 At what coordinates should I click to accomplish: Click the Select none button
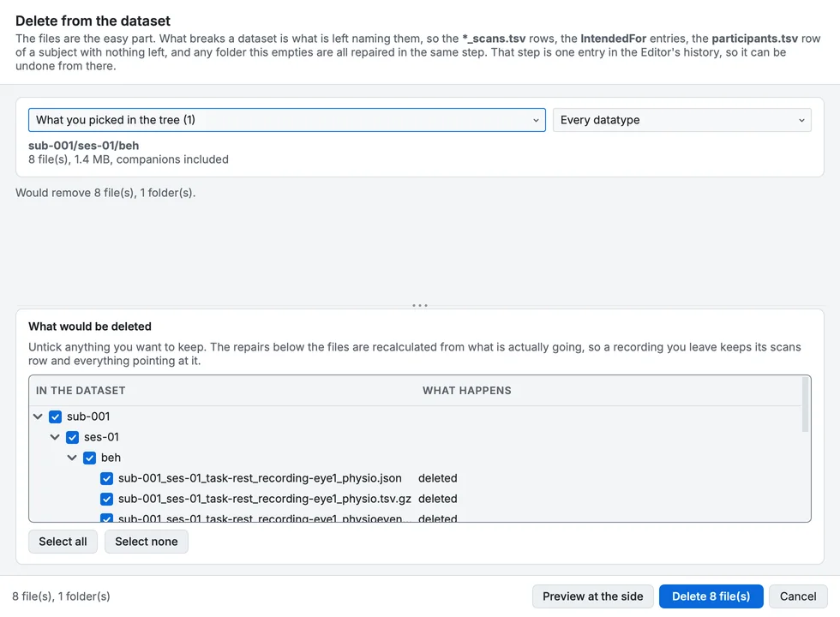tap(147, 542)
